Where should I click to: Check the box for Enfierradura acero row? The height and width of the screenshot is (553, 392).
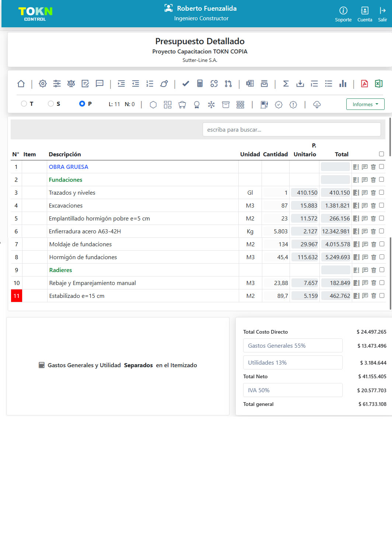382,231
